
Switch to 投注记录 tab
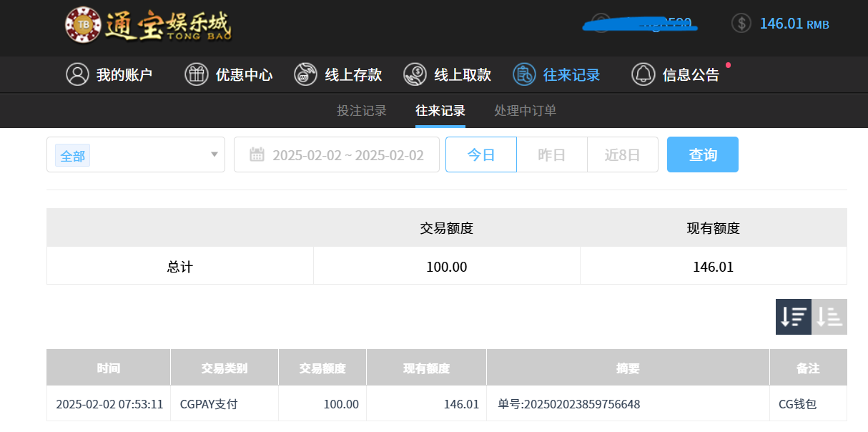(362, 111)
